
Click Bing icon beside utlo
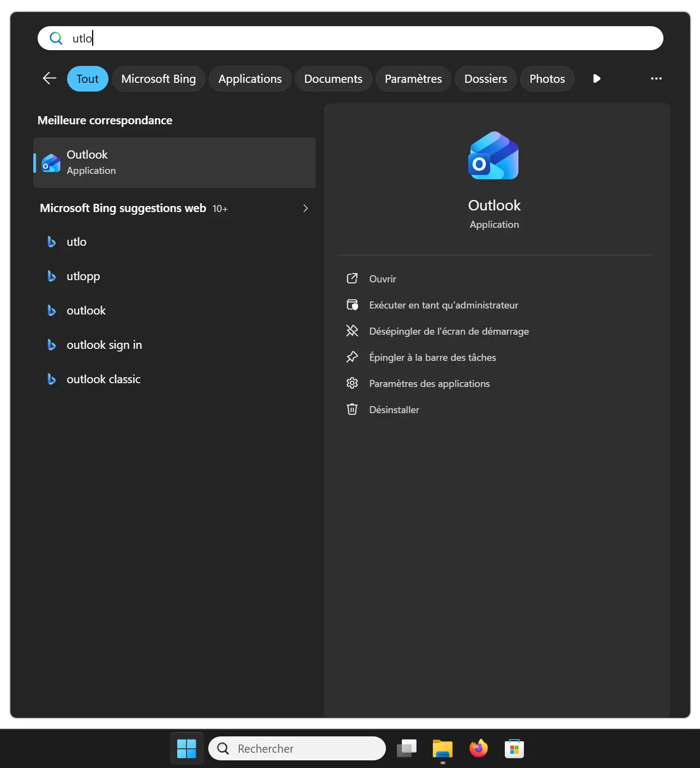[52, 242]
